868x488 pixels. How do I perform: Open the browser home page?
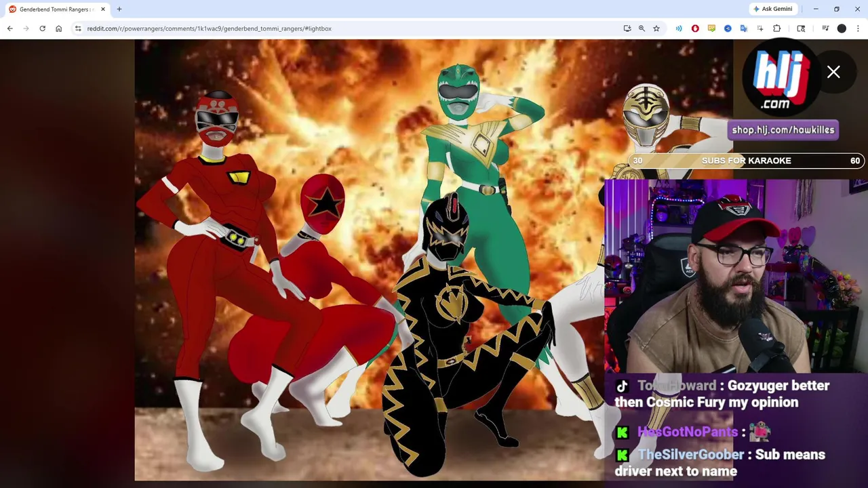[x=58, y=28]
